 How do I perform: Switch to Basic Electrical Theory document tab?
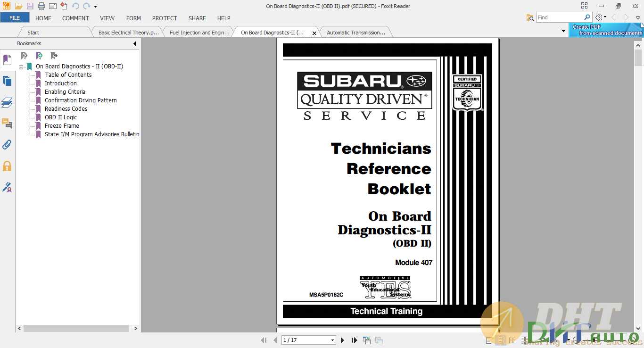click(128, 33)
